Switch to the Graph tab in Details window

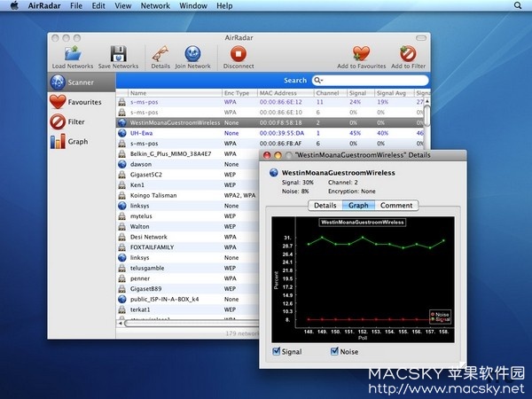358,206
